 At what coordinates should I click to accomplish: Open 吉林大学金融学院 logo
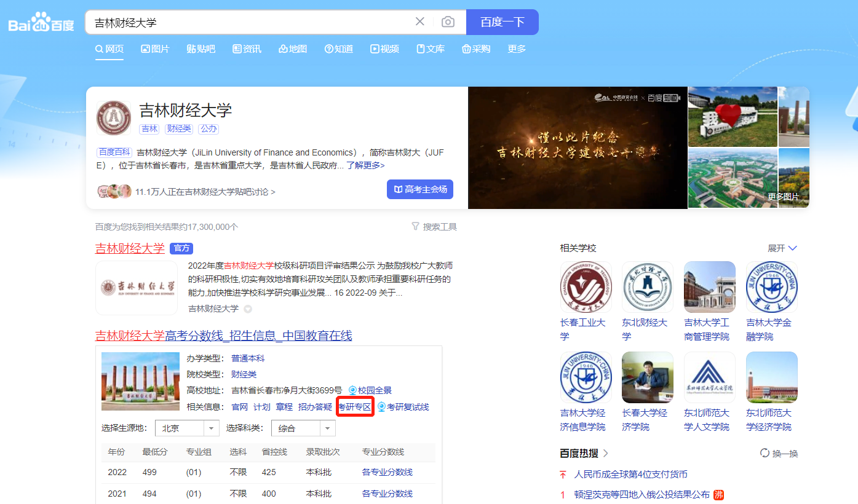click(x=772, y=287)
